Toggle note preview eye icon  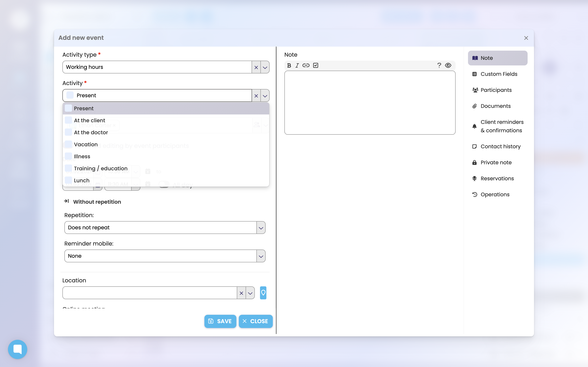pyautogui.click(x=448, y=65)
